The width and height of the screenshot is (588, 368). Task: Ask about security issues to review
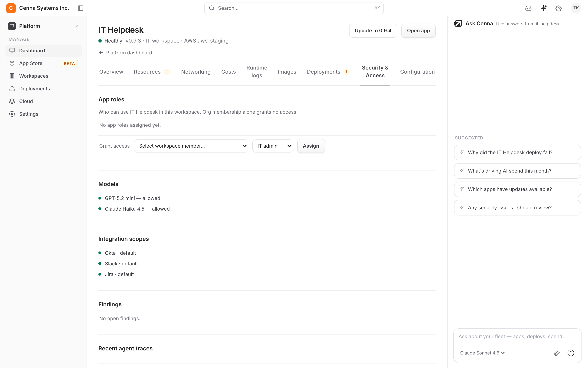pyautogui.click(x=517, y=208)
